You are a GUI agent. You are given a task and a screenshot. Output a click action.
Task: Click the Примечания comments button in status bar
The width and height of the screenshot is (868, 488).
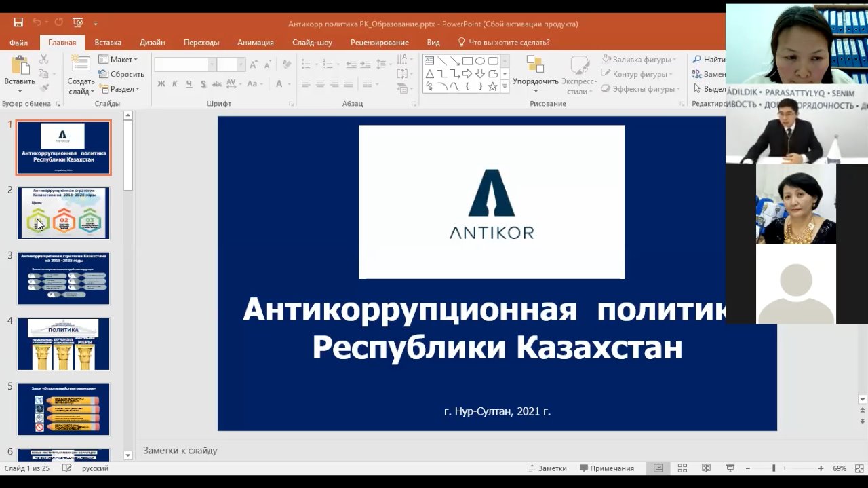607,468
